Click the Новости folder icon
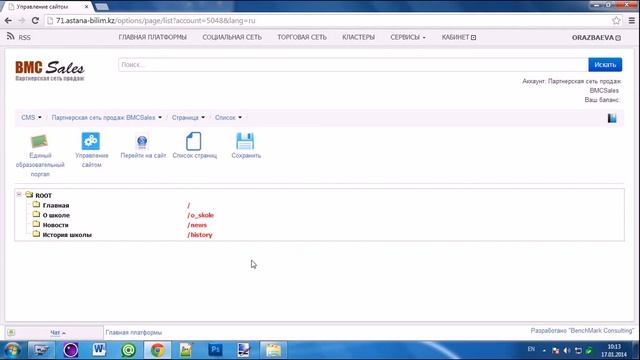The height and width of the screenshot is (360, 640). coord(36,224)
